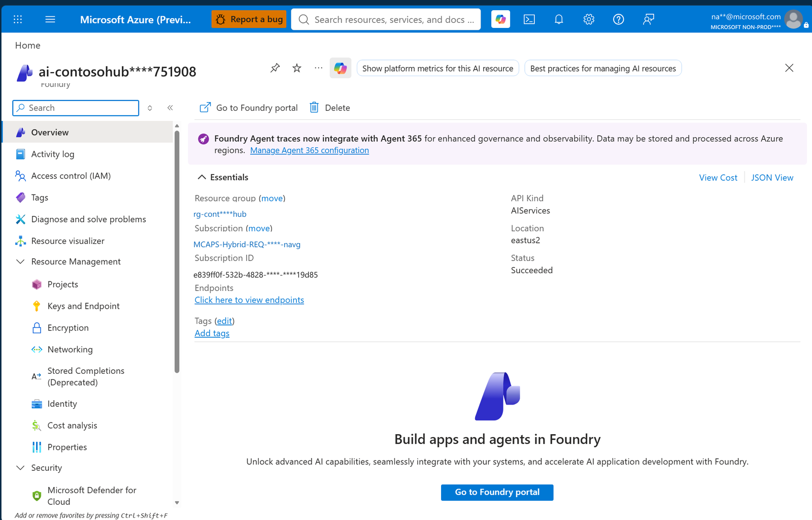Select Show platform metrics suggestion
Image resolution: width=812 pixels, height=520 pixels.
tap(437, 69)
